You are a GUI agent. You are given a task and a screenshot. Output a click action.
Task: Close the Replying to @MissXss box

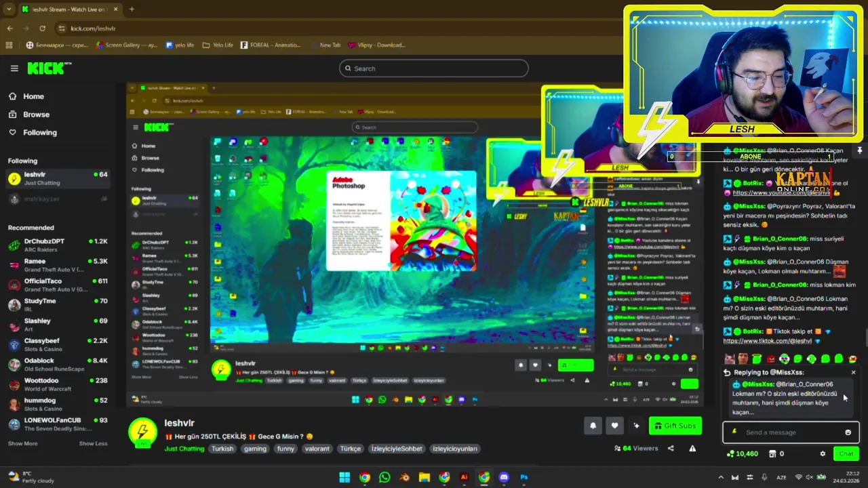[x=853, y=372]
